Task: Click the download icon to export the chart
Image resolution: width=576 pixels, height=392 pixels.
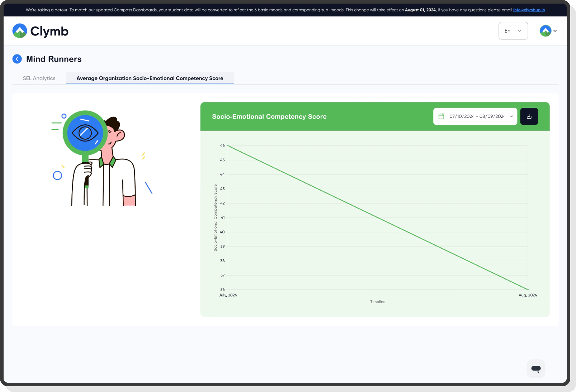Action: point(529,116)
